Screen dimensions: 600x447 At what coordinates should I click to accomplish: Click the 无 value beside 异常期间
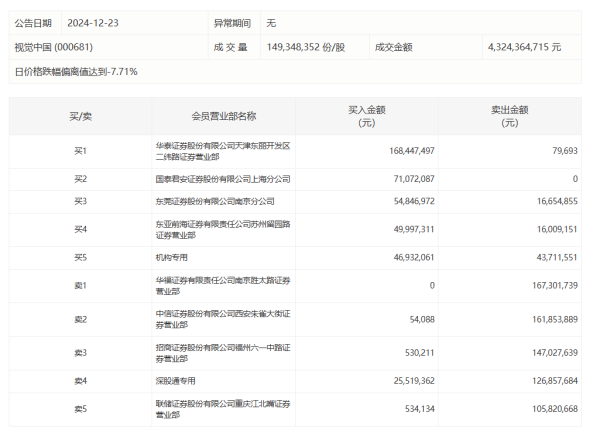[x=271, y=23]
